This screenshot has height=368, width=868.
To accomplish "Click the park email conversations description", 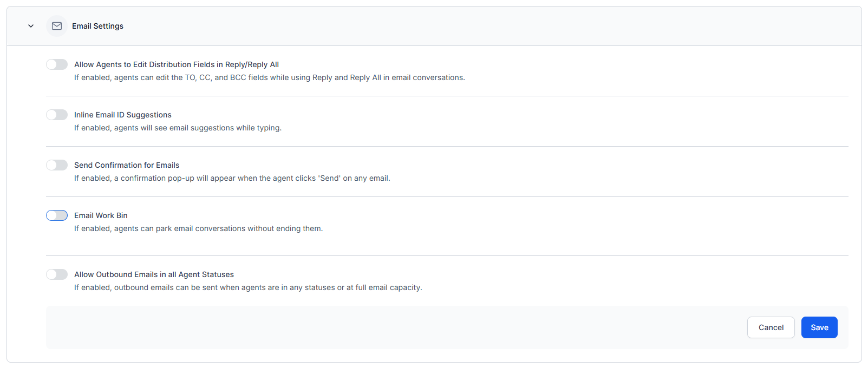I will tap(198, 228).
